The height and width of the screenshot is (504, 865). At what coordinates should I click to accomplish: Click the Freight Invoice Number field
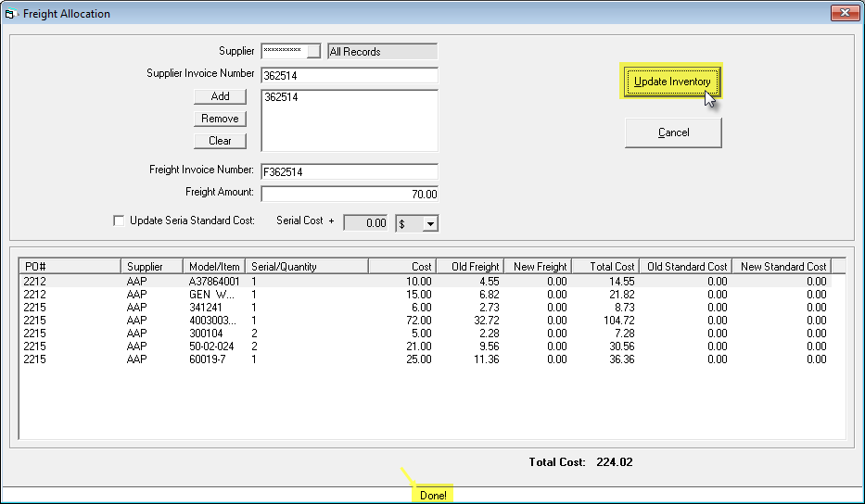(x=350, y=171)
